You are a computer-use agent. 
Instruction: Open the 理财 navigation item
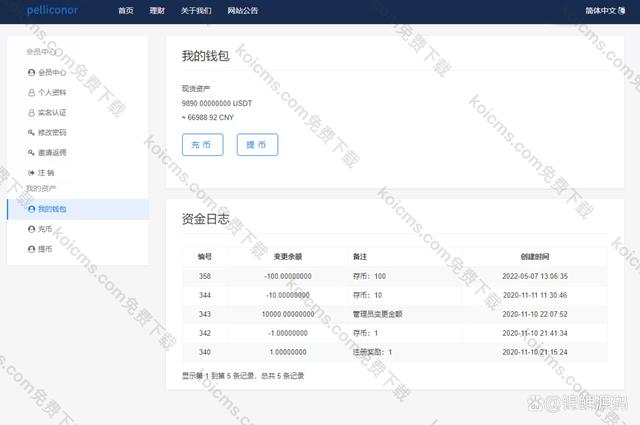157,11
